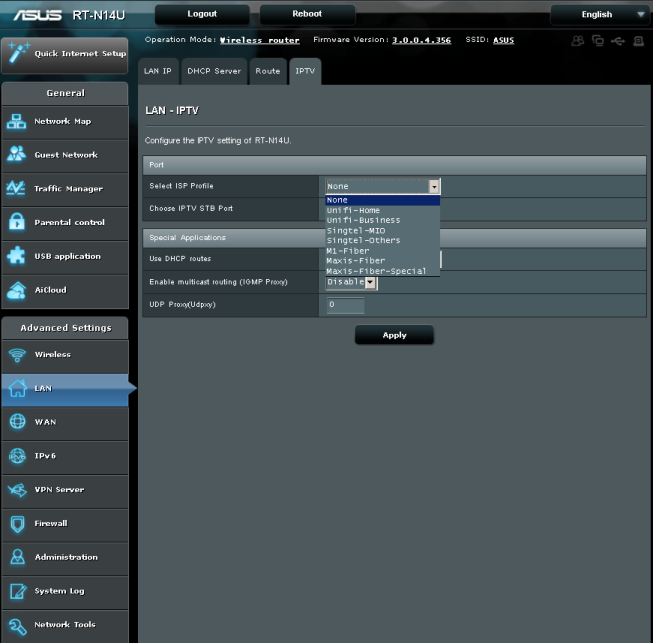Click the Logout button

[x=202, y=14]
